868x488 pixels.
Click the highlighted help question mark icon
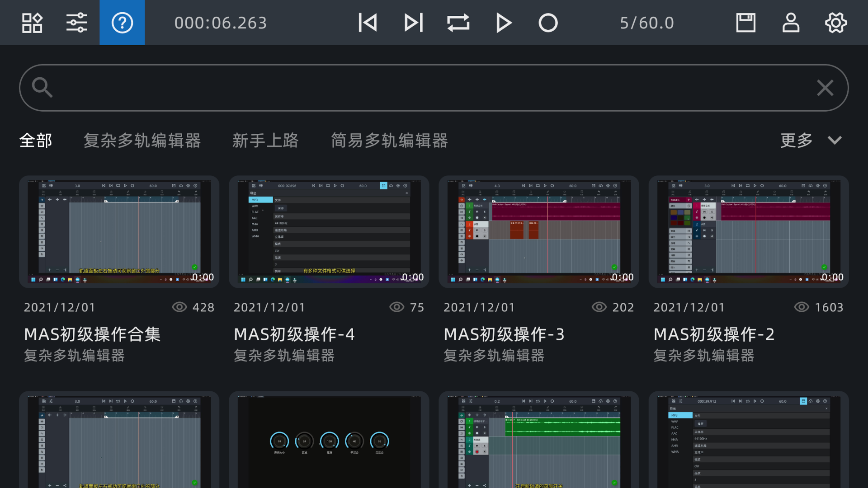(122, 22)
